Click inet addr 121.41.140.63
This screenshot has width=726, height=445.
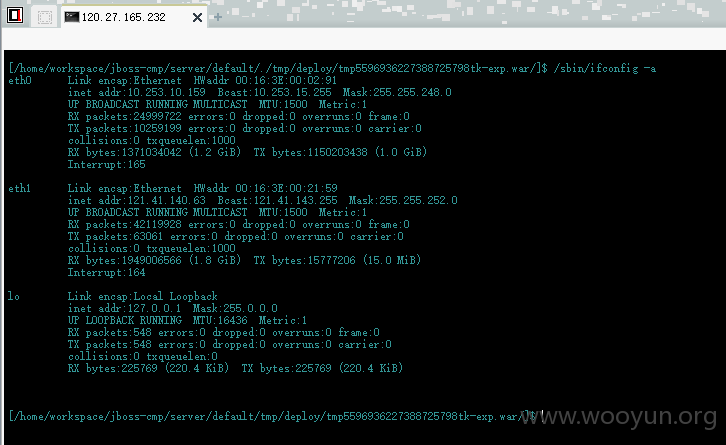click(x=137, y=201)
